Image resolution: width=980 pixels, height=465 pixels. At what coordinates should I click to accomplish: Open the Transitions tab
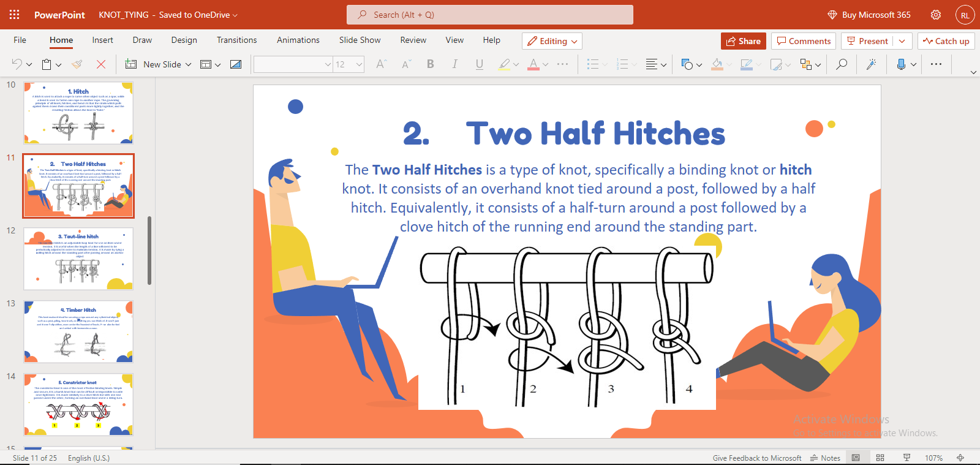[237, 40]
